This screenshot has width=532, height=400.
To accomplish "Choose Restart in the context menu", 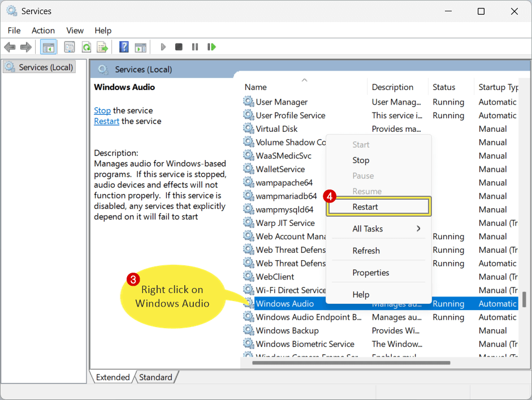I will [379, 207].
